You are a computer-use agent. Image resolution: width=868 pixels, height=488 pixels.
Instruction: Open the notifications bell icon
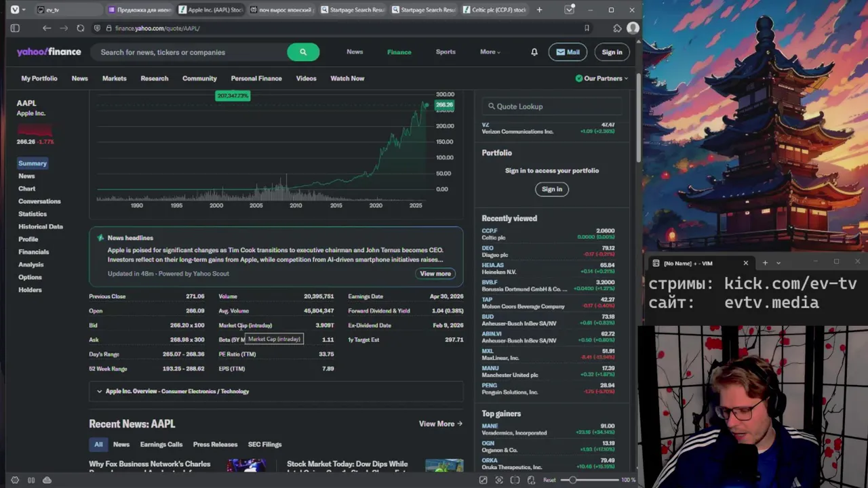point(534,52)
